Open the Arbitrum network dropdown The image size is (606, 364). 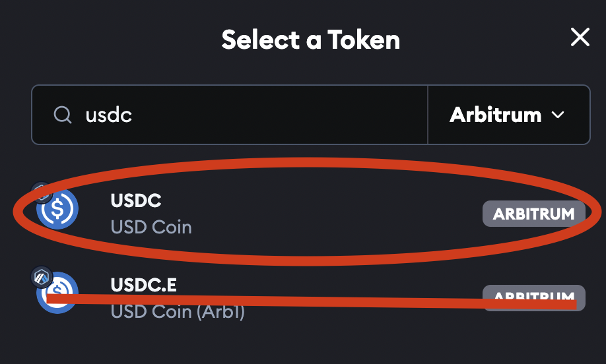508,115
